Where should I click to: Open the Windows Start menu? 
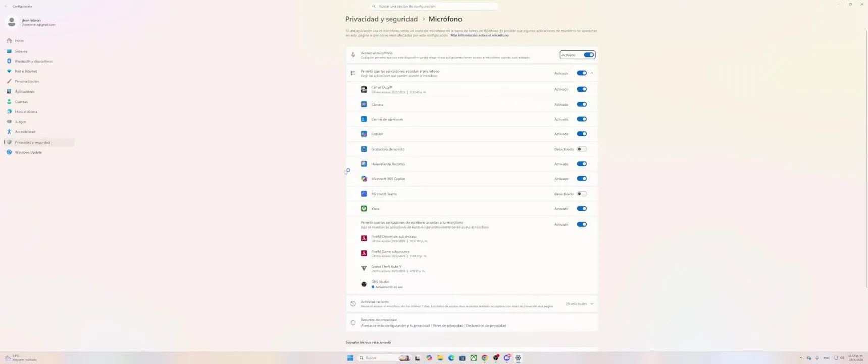(x=350, y=358)
